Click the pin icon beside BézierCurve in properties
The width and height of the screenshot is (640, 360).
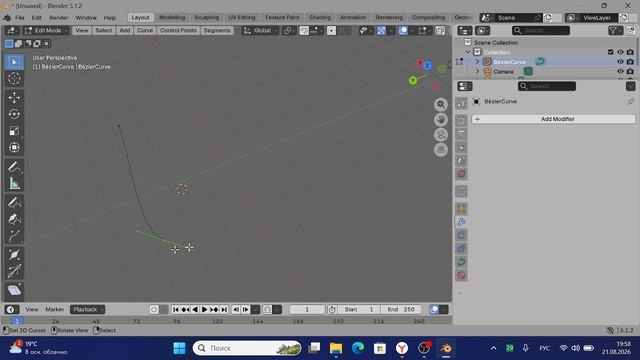tap(631, 101)
